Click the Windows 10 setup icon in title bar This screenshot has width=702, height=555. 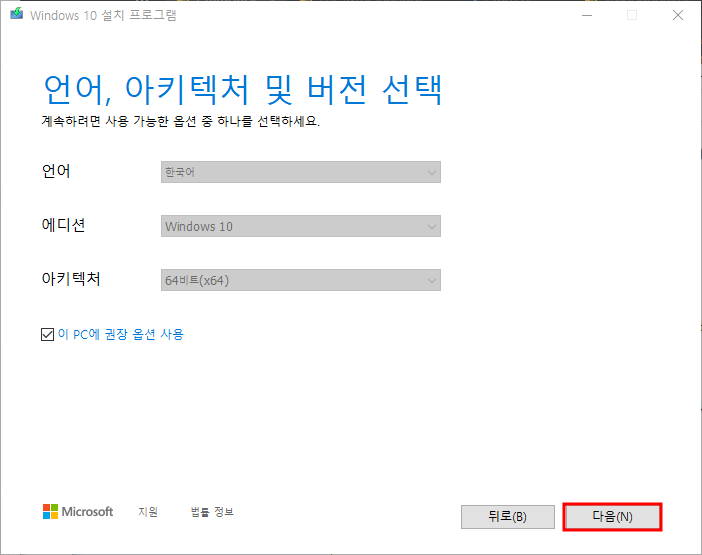17,14
